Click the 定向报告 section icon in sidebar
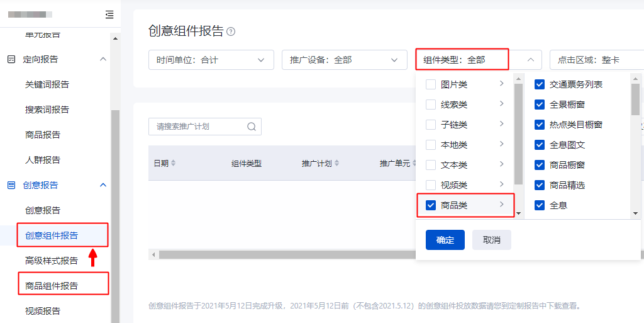The width and height of the screenshot is (644, 323). pos(11,59)
